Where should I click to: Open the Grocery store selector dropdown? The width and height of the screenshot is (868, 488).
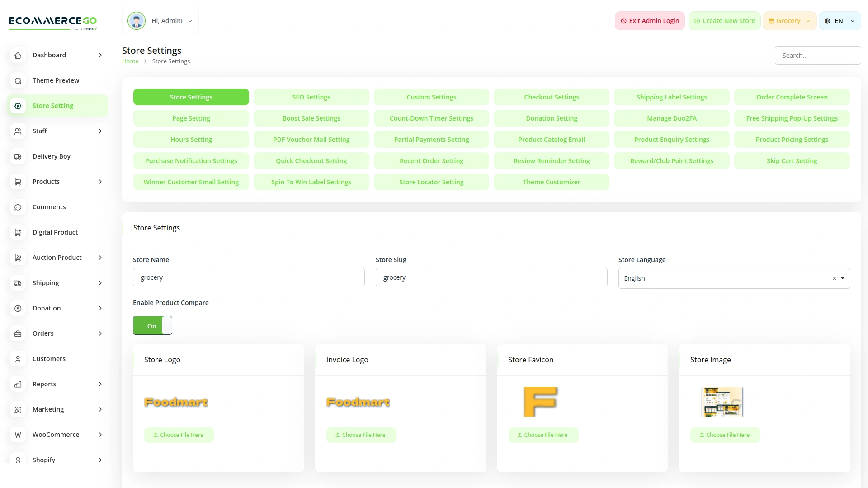point(789,21)
